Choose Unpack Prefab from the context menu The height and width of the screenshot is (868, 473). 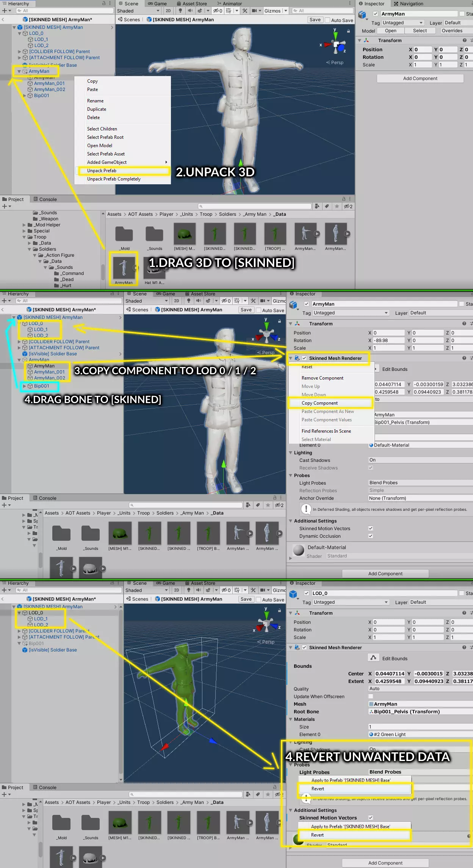[102, 171]
